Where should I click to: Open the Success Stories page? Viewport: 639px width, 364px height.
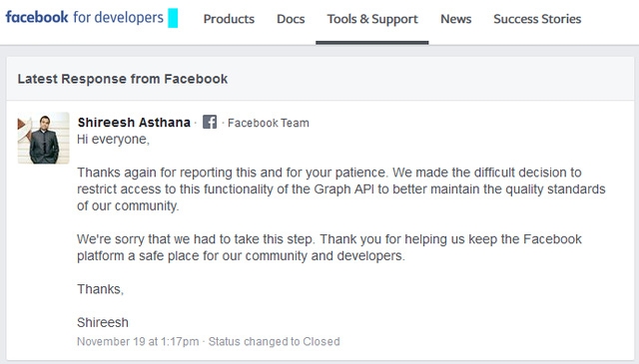point(537,19)
